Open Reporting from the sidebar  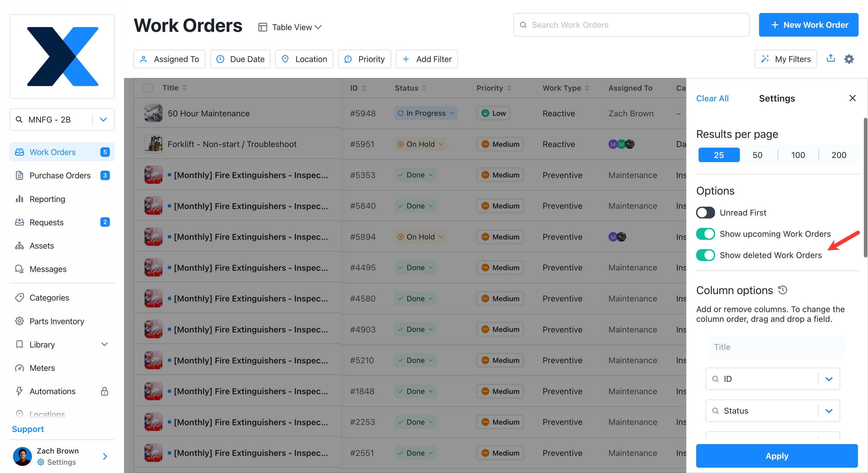click(47, 199)
